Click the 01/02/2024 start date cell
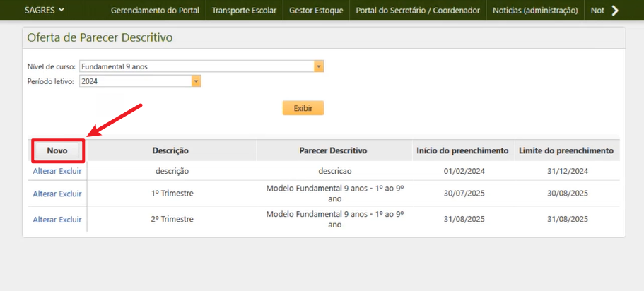The height and width of the screenshot is (291, 644). (x=464, y=171)
